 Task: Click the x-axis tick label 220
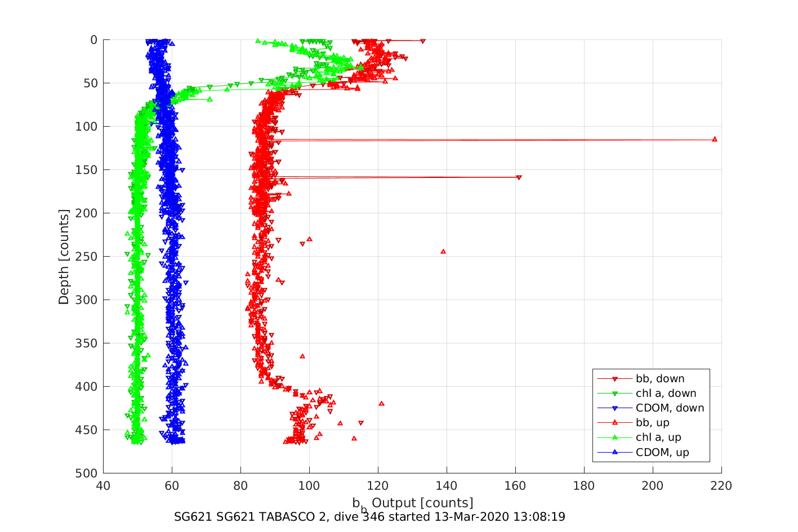(x=721, y=486)
